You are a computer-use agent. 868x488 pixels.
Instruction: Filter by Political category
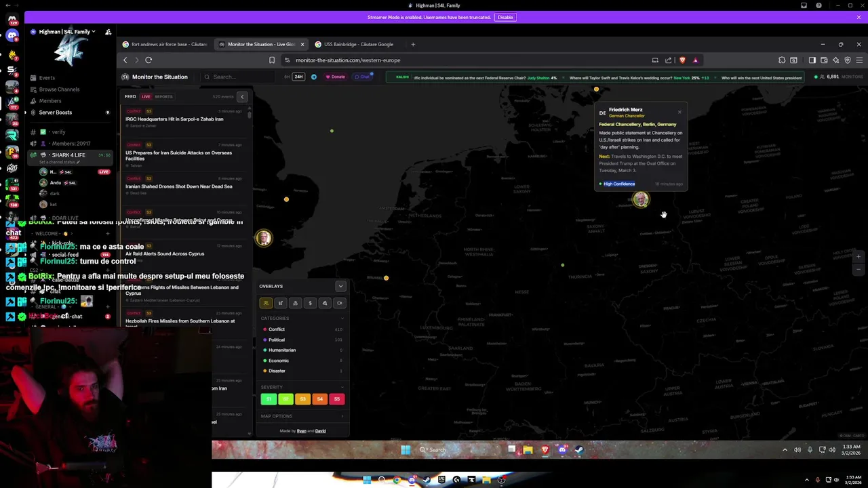click(276, 340)
